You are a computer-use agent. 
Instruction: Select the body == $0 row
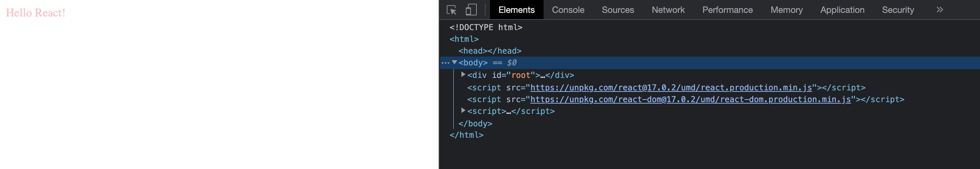[710, 62]
